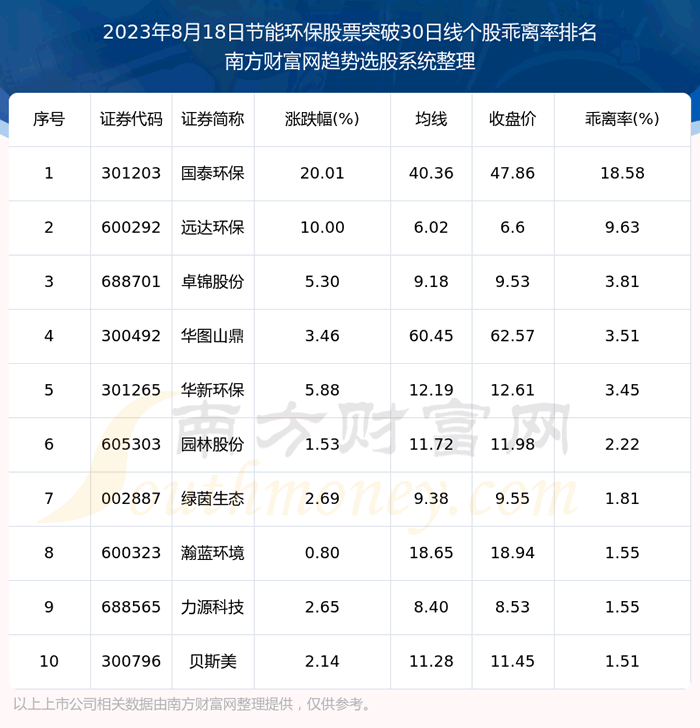Click the 1.81 deviation rate
The width and height of the screenshot is (700, 728).
622,499
